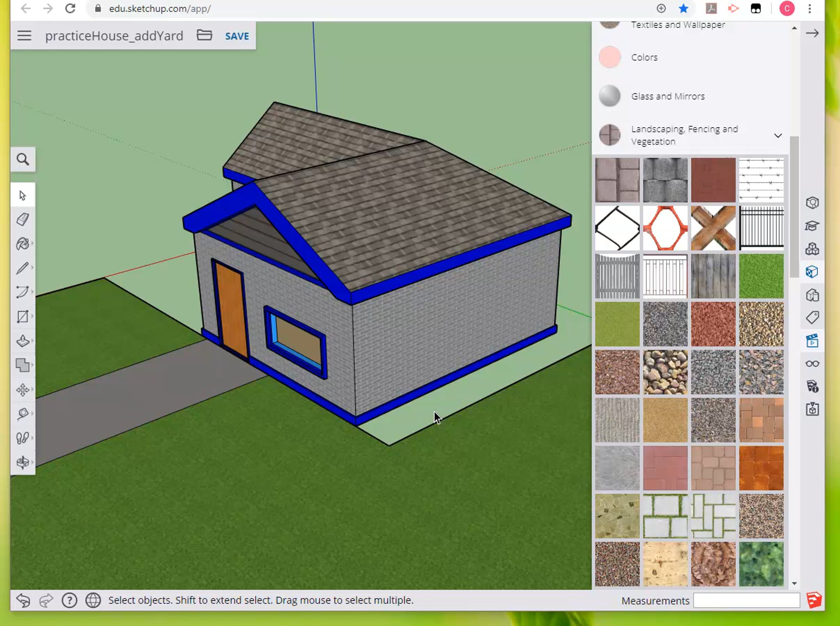Open the Scenes panel icon
The width and height of the screenshot is (840, 626).
812,341
